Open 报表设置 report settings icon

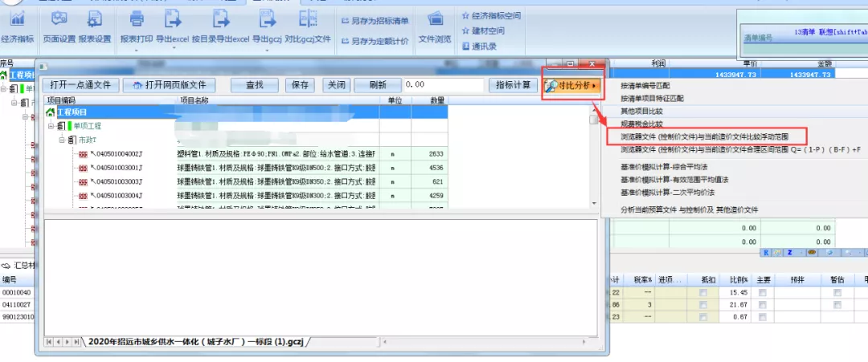point(95,20)
